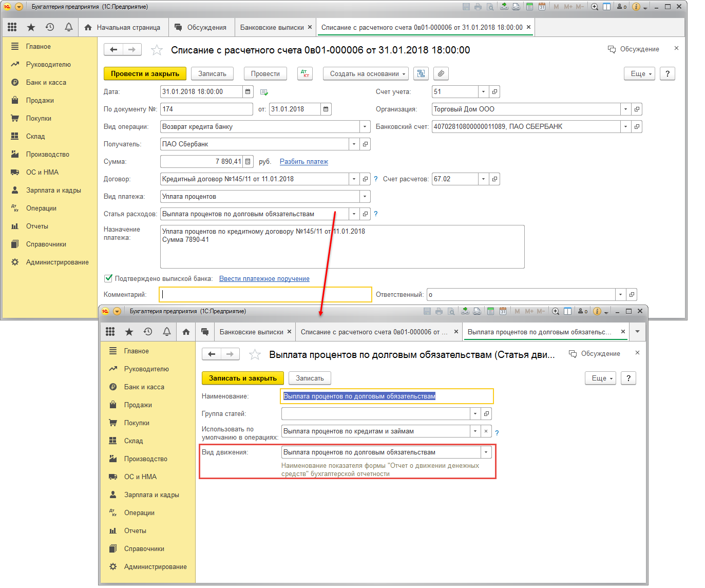Image resolution: width=705 pixels, height=588 pixels.
Task: Show Дт/Кт postings for the document
Action: (x=305, y=73)
